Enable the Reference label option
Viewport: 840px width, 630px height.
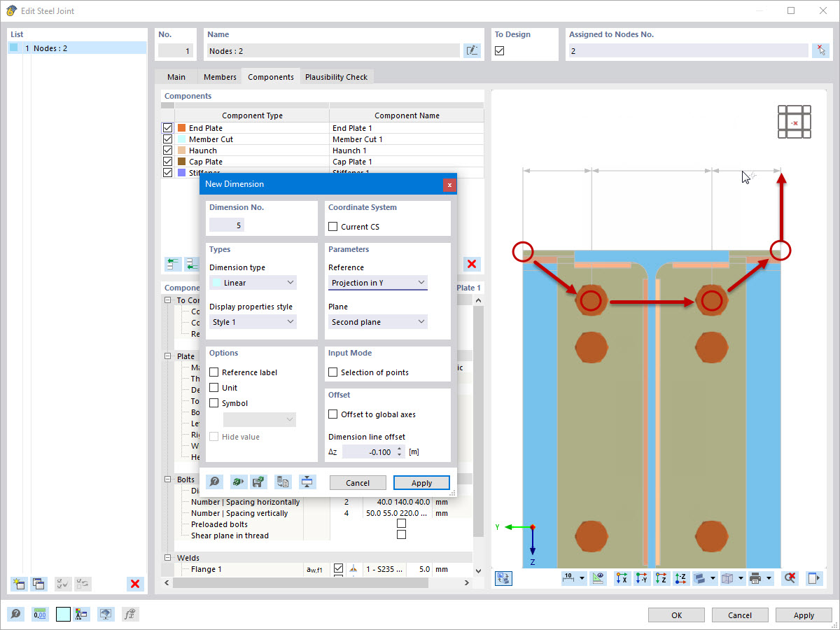(214, 372)
